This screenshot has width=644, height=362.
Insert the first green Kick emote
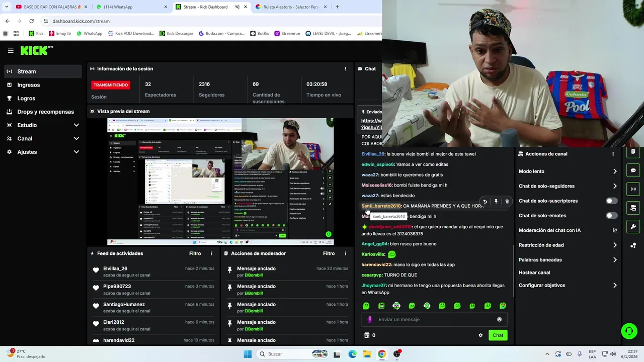[x=366, y=306]
